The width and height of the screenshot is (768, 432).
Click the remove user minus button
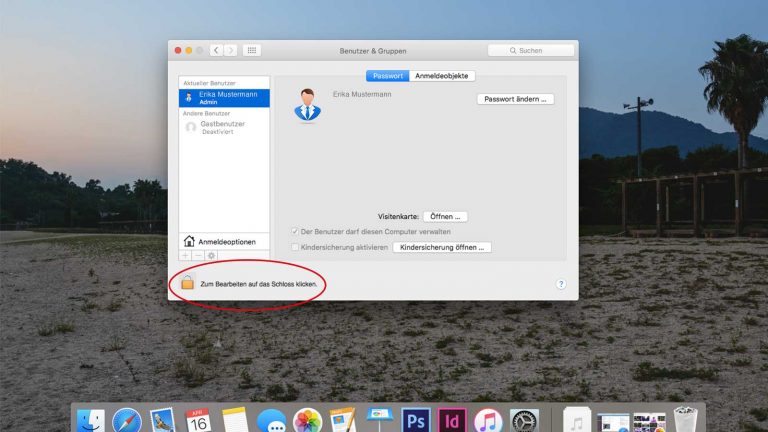pyautogui.click(x=197, y=256)
